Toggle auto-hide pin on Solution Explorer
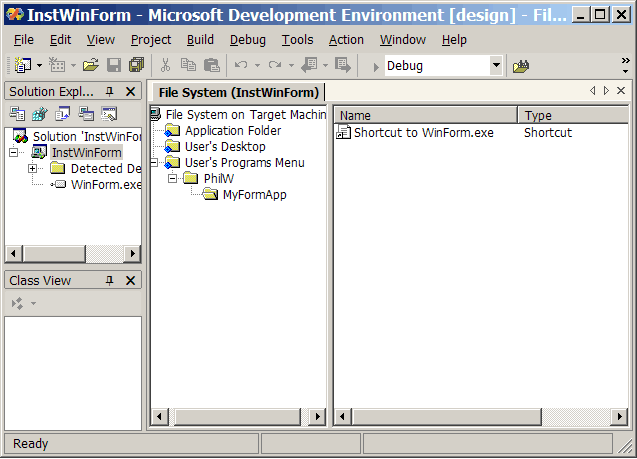This screenshot has width=637, height=459. pyautogui.click(x=110, y=91)
